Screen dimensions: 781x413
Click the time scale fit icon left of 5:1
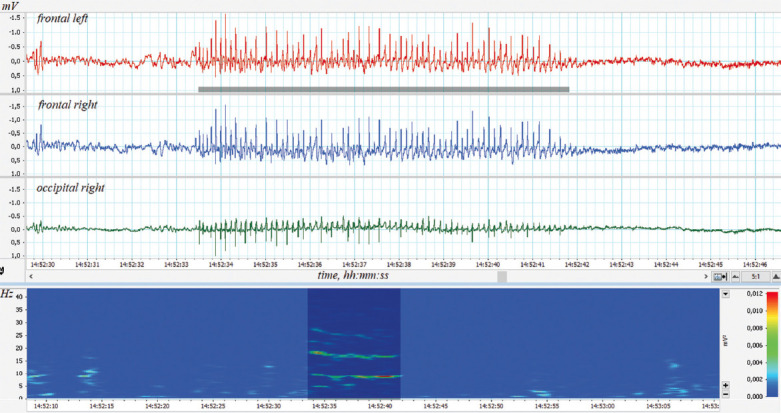click(x=719, y=275)
